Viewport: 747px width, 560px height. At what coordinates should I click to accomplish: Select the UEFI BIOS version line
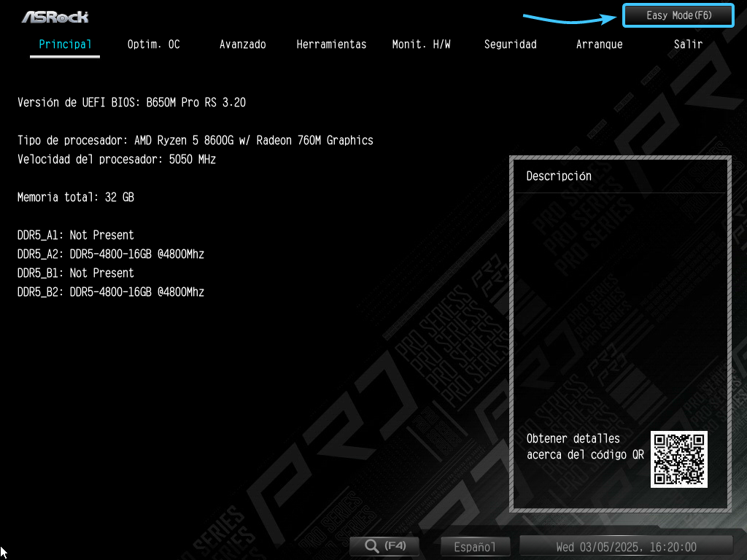click(131, 102)
